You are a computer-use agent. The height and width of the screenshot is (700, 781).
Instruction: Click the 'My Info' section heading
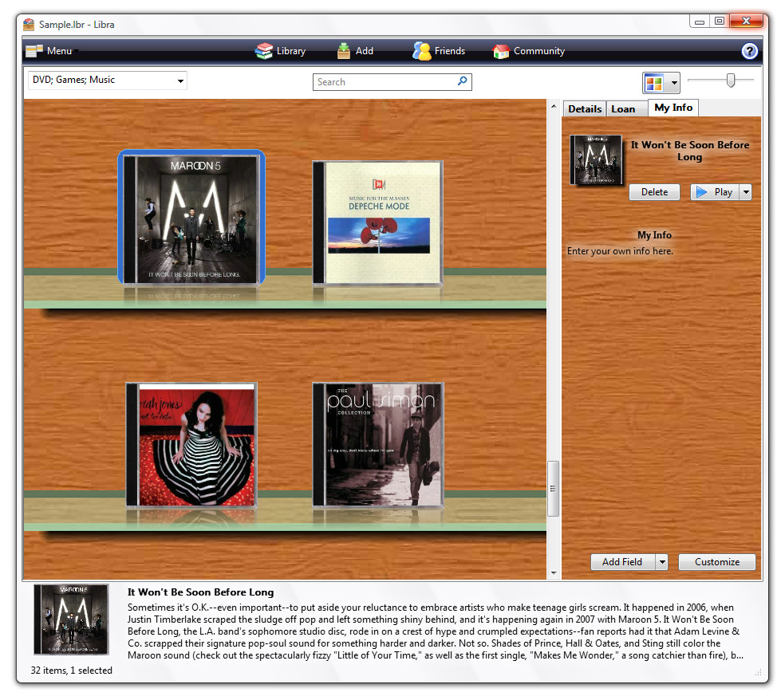point(654,235)
